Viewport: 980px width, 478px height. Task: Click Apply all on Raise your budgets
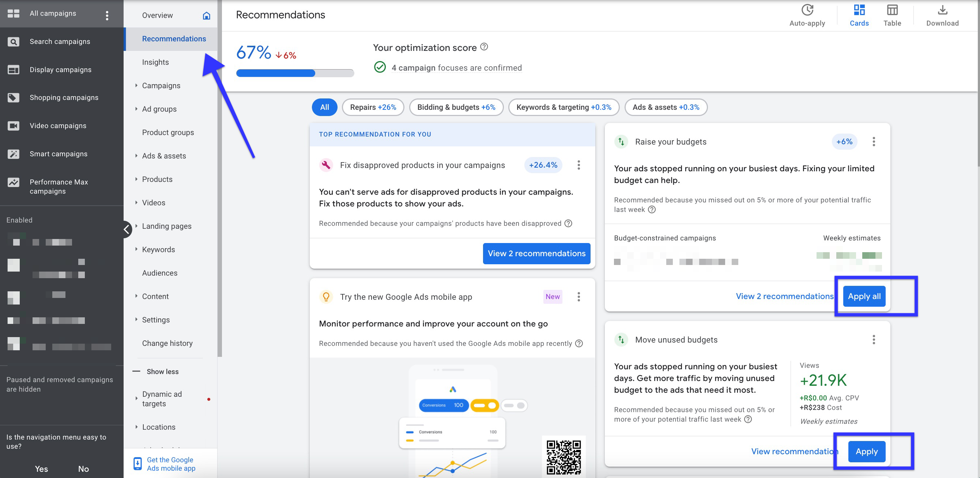coord(864,296)
